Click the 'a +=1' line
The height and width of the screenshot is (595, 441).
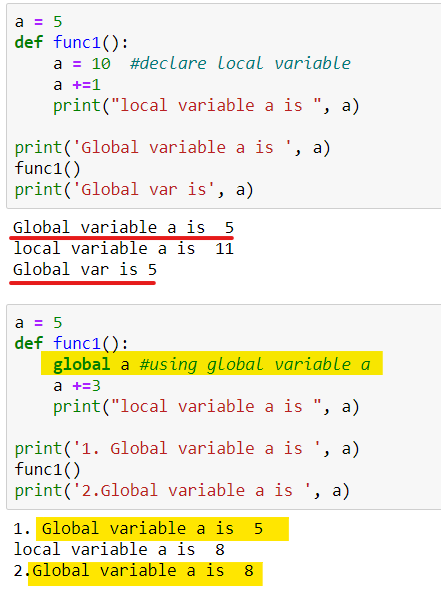tap(77, 84)
